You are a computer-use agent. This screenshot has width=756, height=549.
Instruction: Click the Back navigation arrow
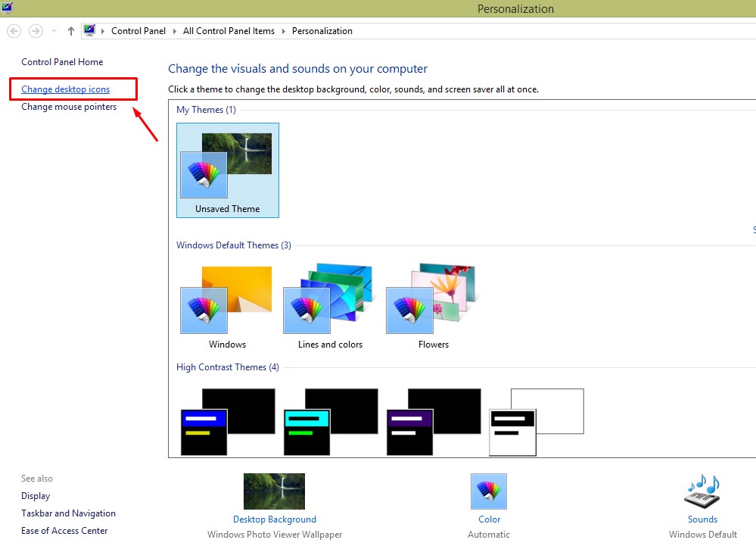pyautogui.click(x=14, y=31)
